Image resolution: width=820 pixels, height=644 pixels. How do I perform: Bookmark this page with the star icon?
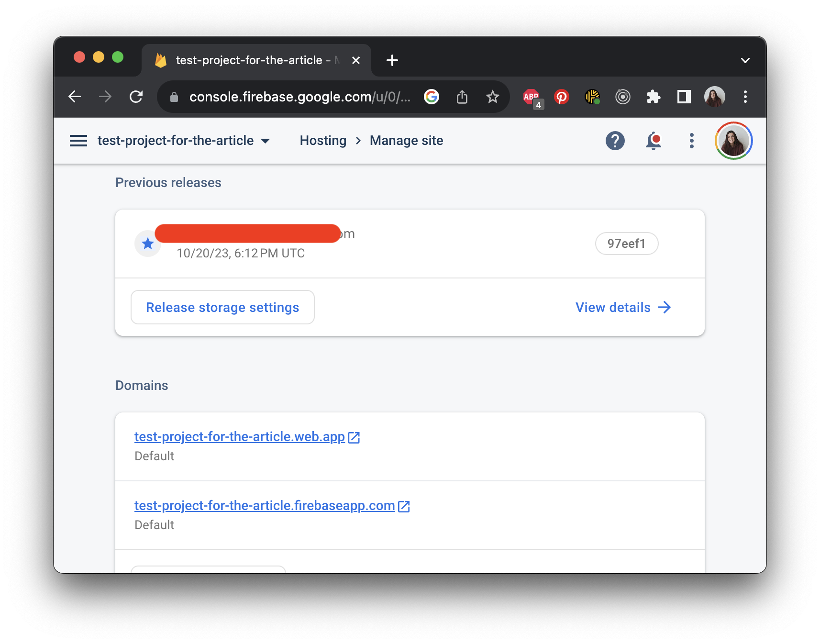tap(493, 97)
